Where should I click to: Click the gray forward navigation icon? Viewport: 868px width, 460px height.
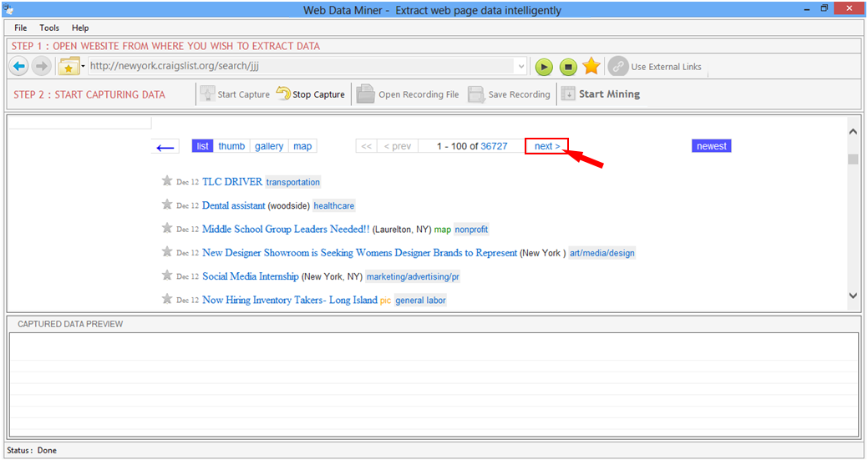tap(42, 67)
